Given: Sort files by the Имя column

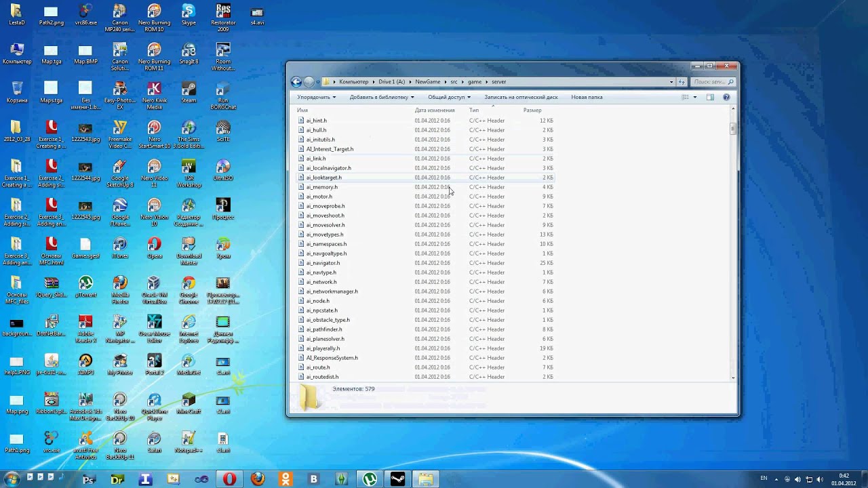Looking at the screenshot, I should pyautogui.click(x=302, y=110).
